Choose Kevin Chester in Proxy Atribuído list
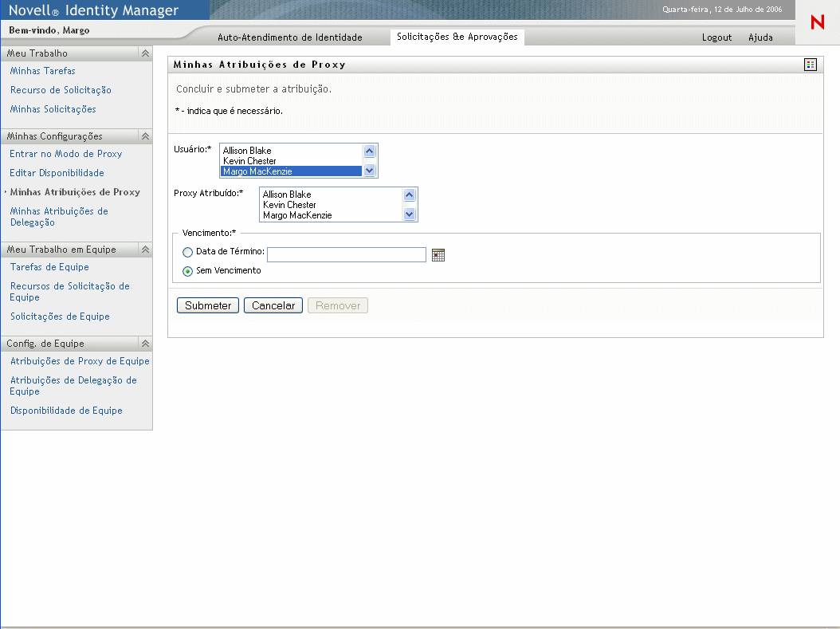 (289, 205)
